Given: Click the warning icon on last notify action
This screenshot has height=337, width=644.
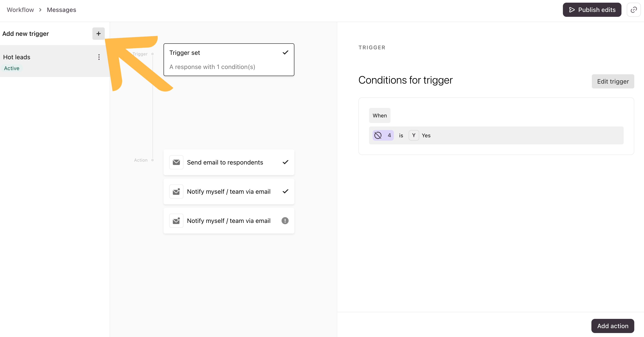Looking at the screenshot, I should tap(285, 221).
